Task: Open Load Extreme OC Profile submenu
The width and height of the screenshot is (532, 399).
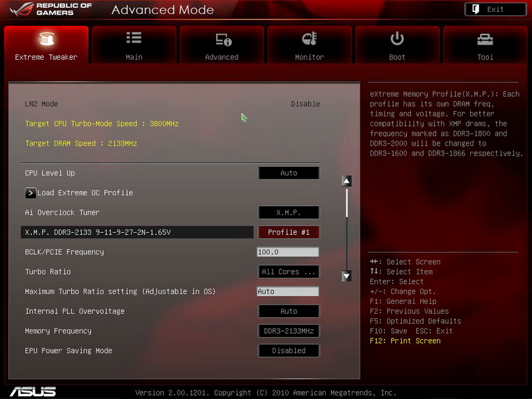Action: pyautogui.click(x=85, y=193)
